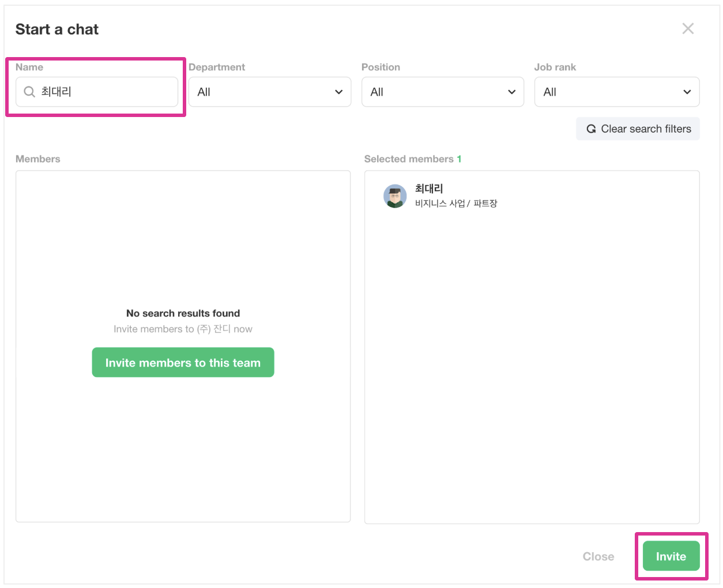The width and height of the screenshot is (723, 588).
Task: Click the Selected members heading
Action: [x=409, y=159]
